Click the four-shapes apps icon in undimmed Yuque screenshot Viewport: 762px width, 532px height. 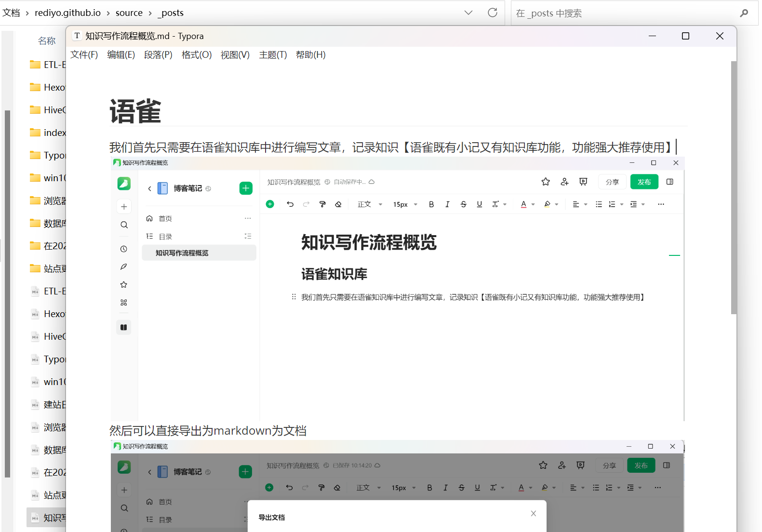click(x=124, y=303)
